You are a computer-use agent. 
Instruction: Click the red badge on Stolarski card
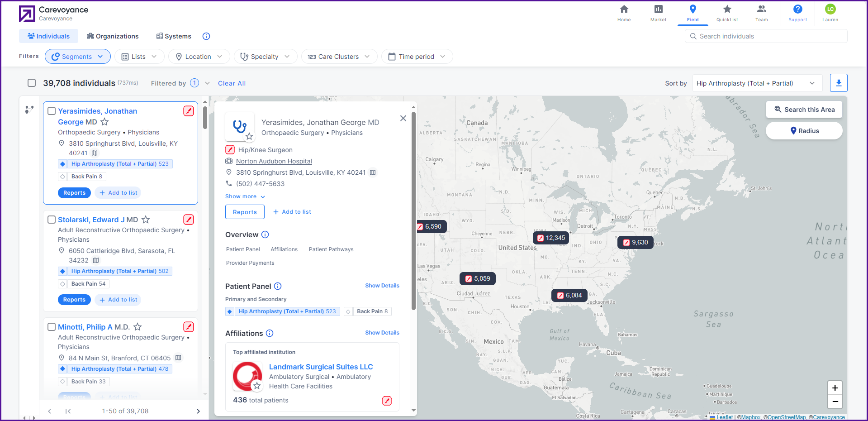pyautogui.click(x=189, y=220)
